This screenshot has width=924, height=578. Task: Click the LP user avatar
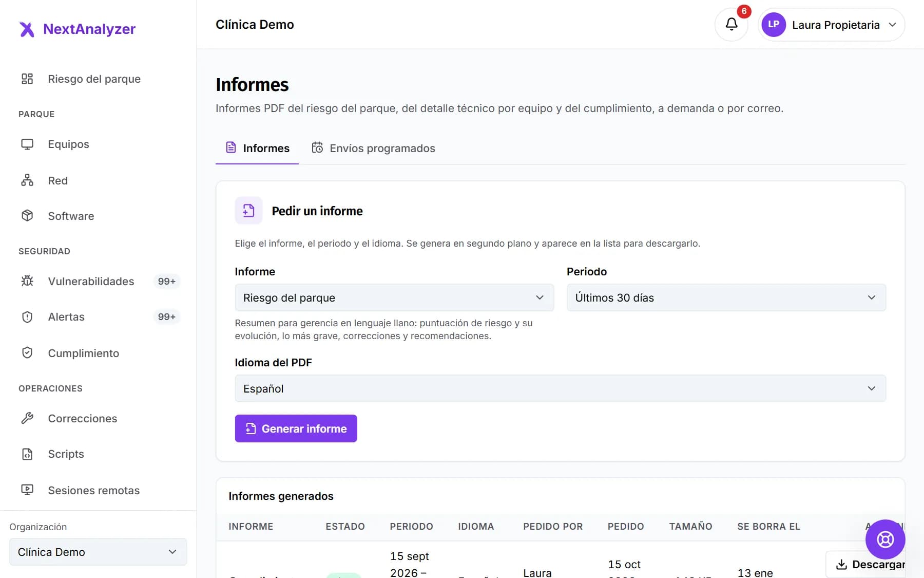774,25
